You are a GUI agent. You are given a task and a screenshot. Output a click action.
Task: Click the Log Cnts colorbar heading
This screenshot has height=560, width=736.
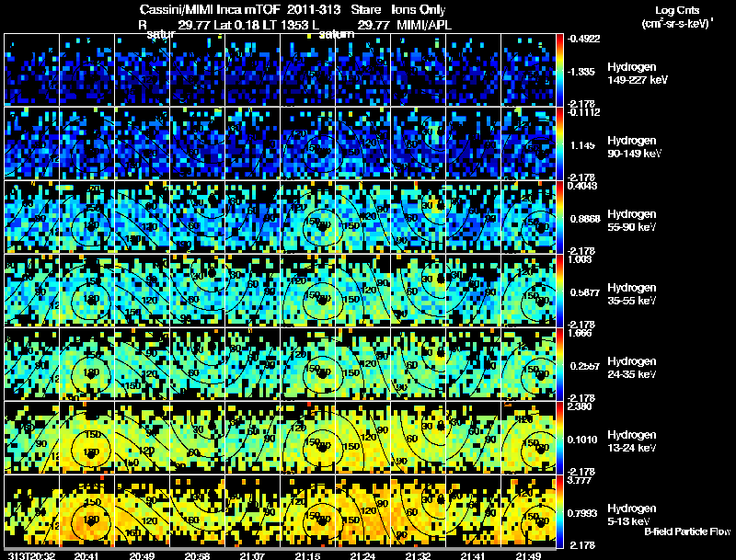(x=677, y=10)
